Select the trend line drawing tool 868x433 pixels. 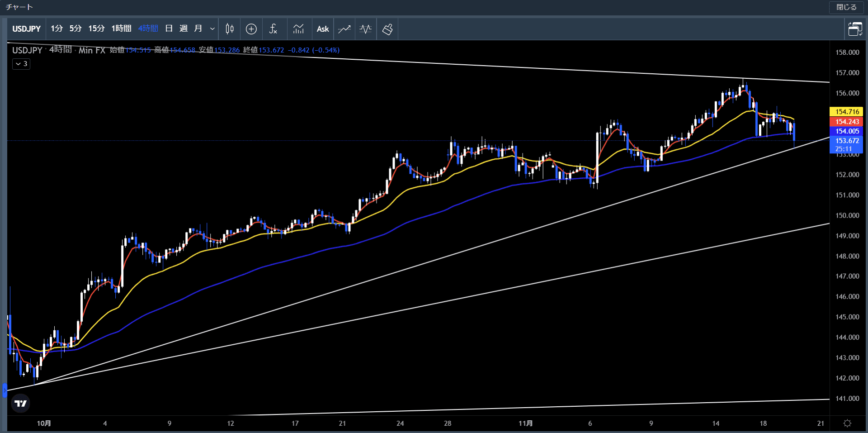coord(344,29)
